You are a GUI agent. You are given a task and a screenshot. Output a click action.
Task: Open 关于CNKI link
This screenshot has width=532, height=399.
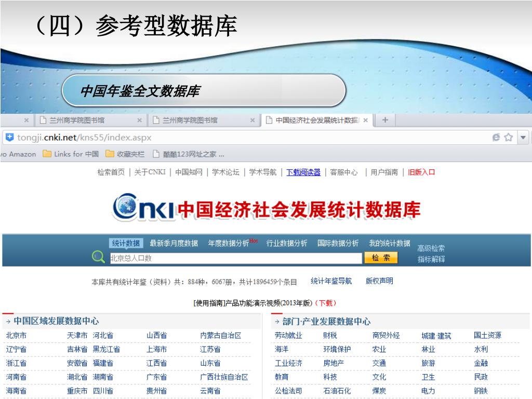click(150, 172)
